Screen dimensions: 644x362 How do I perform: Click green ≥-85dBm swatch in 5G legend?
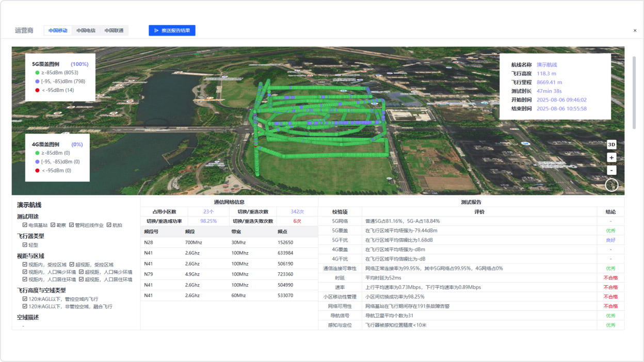pyautogui.click(x=37, y=73)
